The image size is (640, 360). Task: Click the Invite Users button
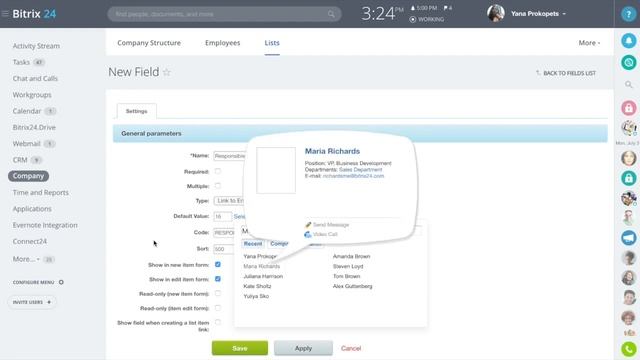pyautogui.click(x=32, y=302)
